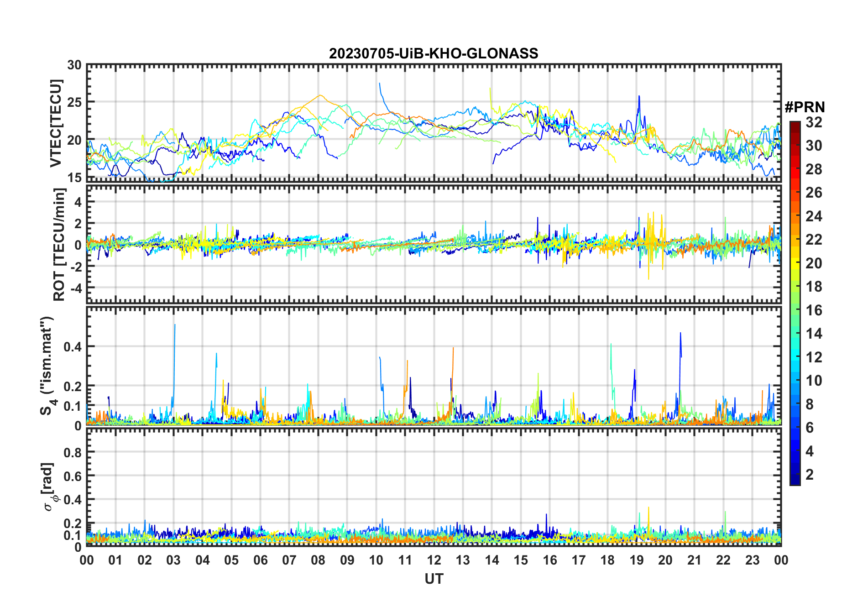The height and width of the screenshot is (607, 868).
Task: Click the VTEC[TECU] y-axis label
Action: click(56, 123)
